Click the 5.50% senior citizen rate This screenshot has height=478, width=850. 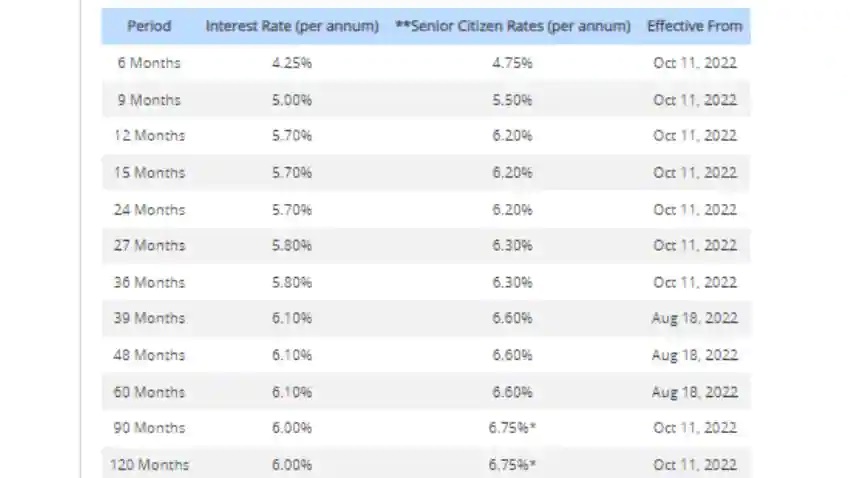(x=512, y=100)
